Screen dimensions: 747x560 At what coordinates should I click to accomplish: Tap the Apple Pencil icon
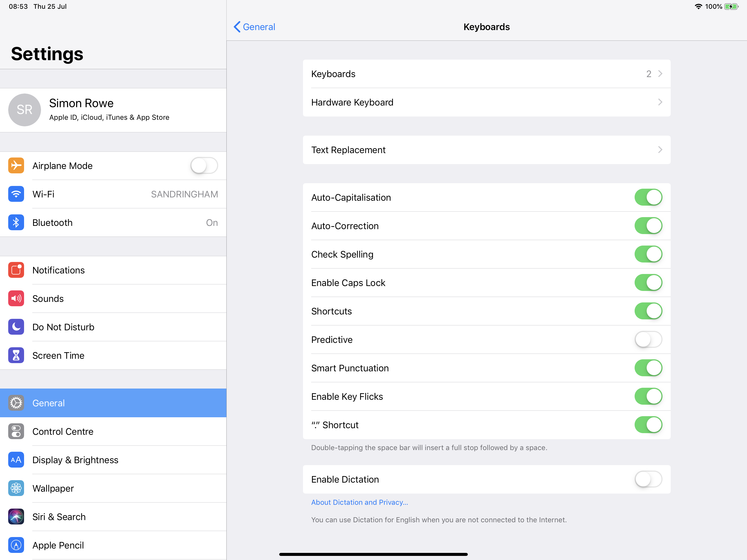point(16,545)
